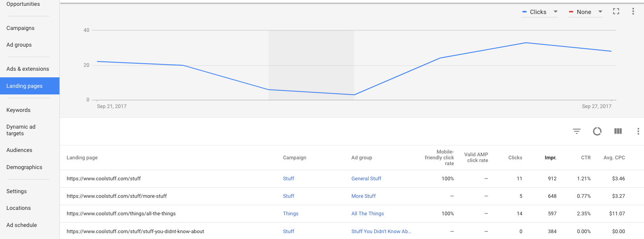Go to Opportunities in the sidebar

point(23,4)
